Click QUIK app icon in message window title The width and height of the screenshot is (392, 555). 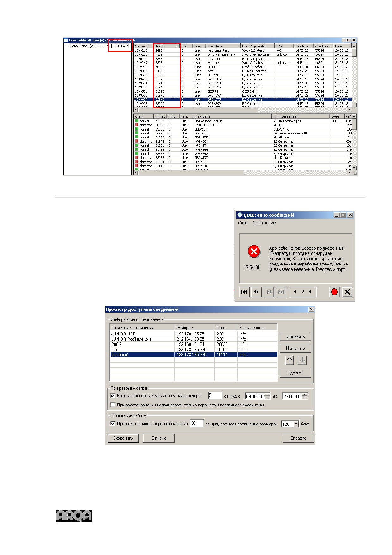pos(240,215)
